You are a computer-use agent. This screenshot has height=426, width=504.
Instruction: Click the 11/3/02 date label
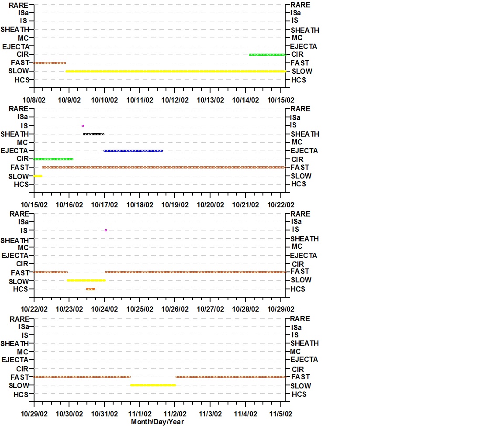pyautogui.click(x=210, y=414)
